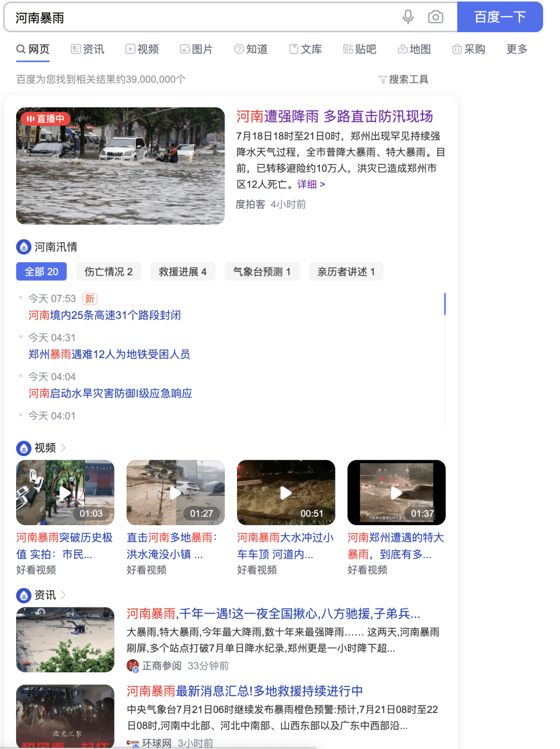Image resolution: width=560 pixels, height=749 pixels.
Task: Click the 详细 > link
Action: coord(311,185)
